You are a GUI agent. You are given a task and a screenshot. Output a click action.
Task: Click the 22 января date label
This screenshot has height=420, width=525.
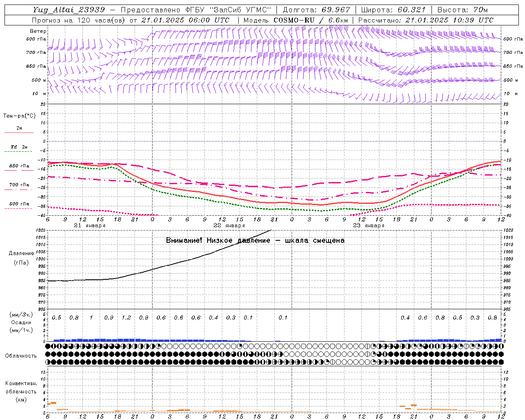coord(229,226)
